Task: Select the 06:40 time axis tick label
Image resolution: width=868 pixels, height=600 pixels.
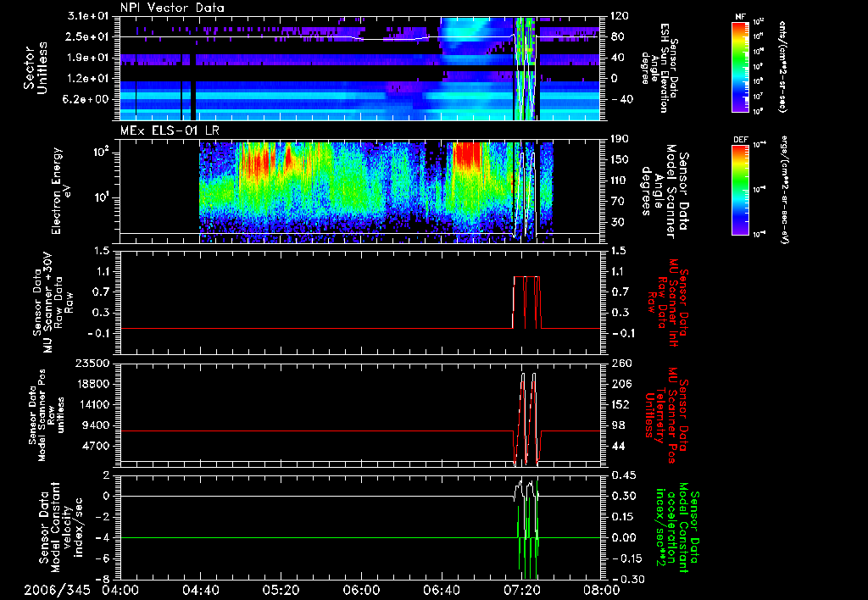Action: pyautogui.click(x=441, y=591)
